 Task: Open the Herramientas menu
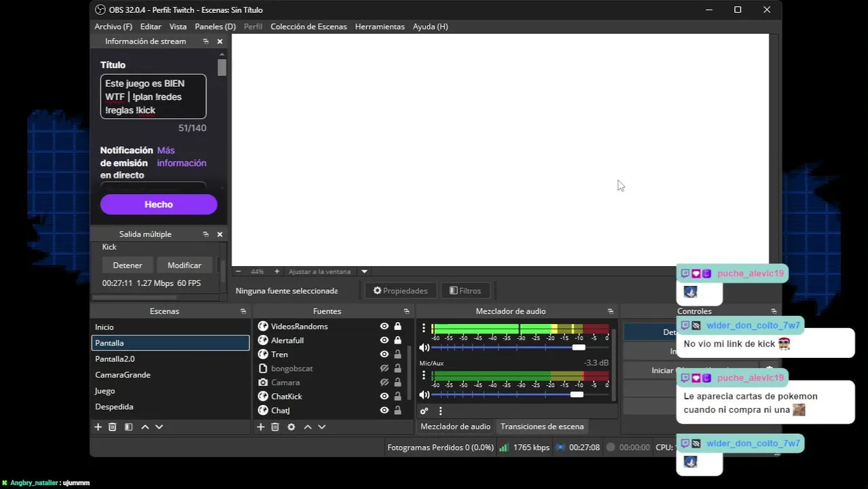click(380, 26)
